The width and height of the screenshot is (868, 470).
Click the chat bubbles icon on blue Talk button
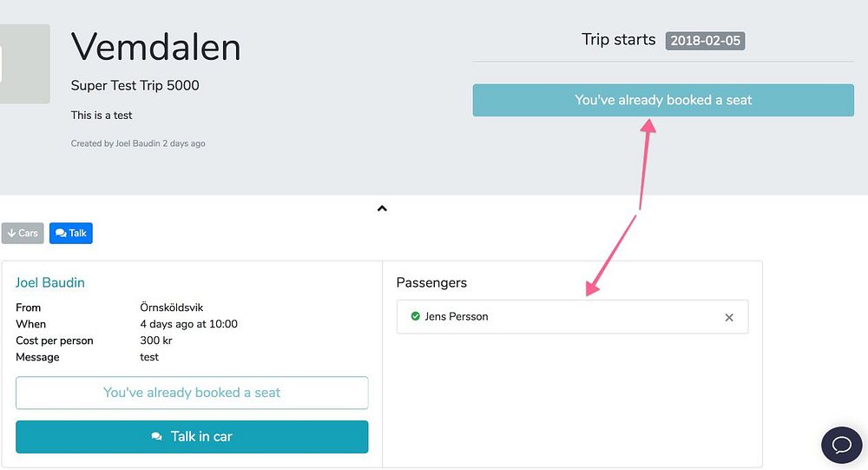point(61,233)
